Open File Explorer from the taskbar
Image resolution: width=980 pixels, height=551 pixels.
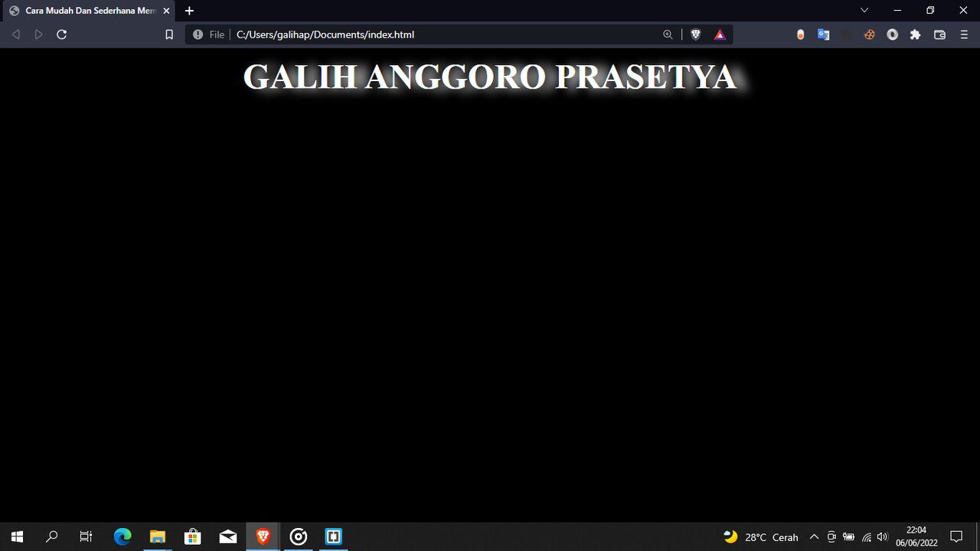(158, 536)
